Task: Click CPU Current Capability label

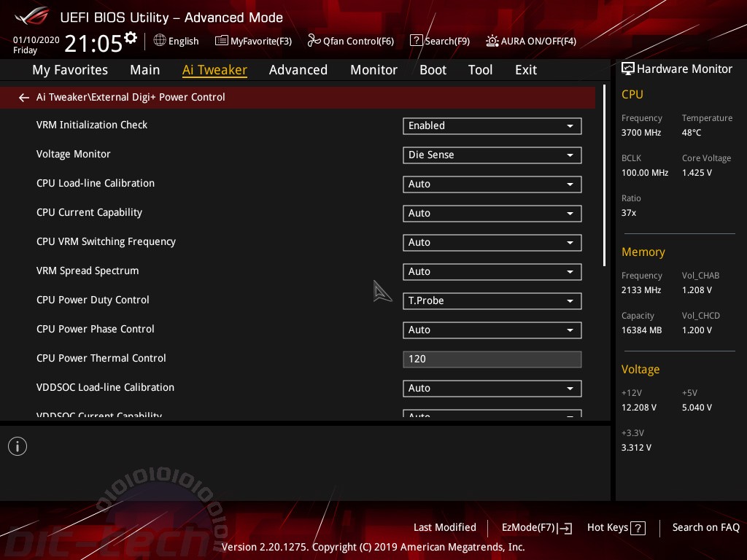Action: pyautogui.click(x=89, y=212)
